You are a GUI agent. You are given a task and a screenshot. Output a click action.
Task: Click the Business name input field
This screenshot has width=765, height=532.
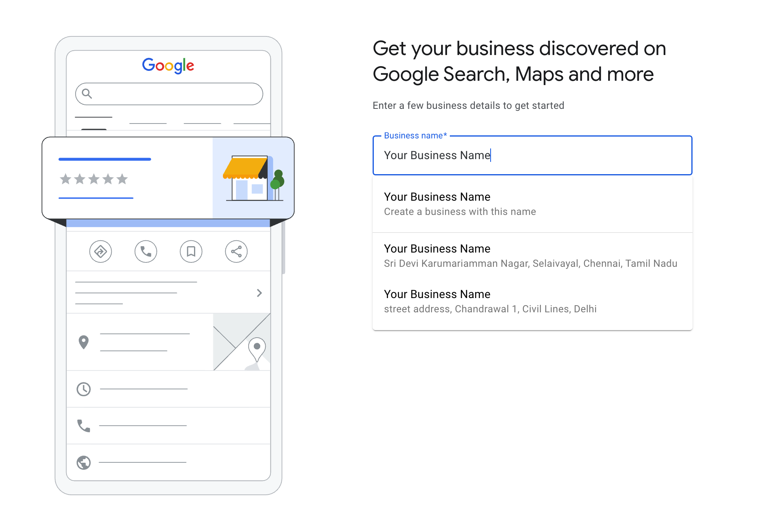[532, 155]
